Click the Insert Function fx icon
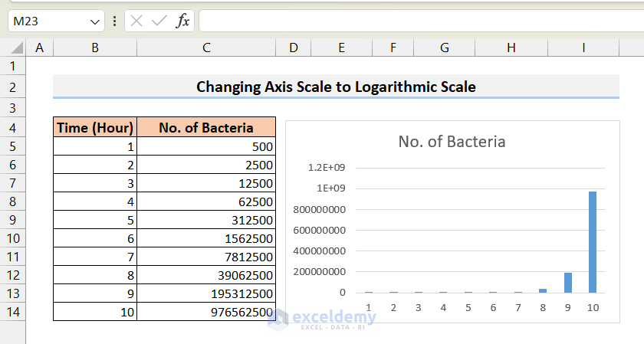This screenshot has height=344, width=644. (x=182, y=21)
